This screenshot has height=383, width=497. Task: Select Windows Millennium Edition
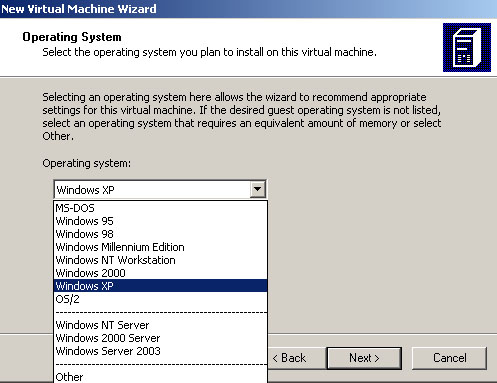(160, 247)
